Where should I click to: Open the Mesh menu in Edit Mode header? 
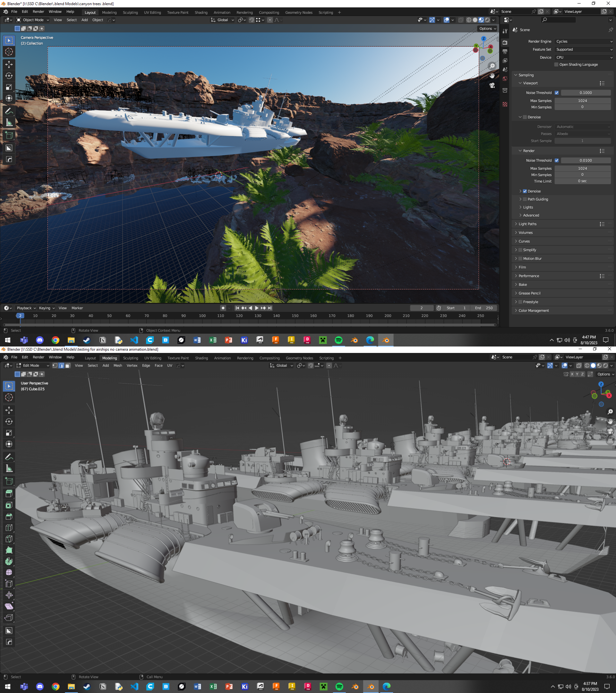tap(118, 365)
